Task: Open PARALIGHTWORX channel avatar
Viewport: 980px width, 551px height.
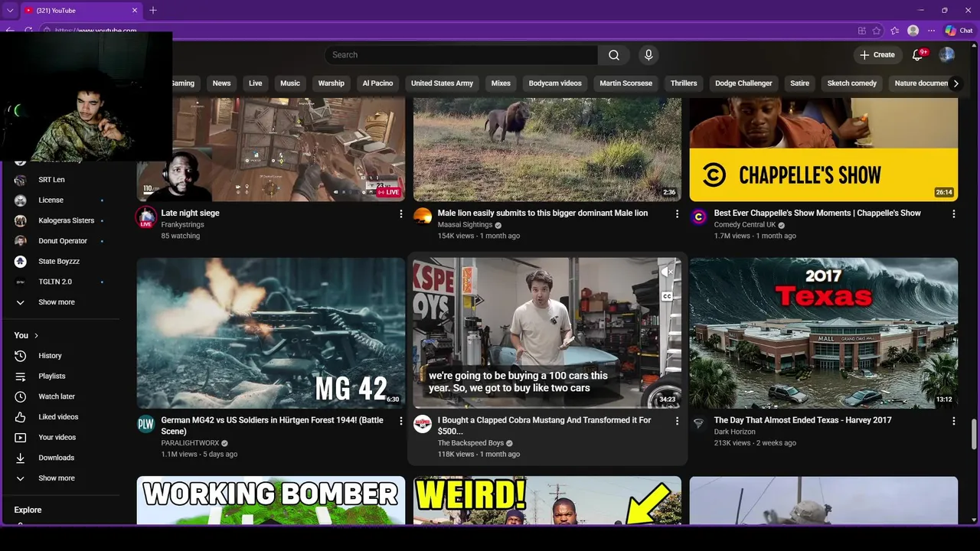Action: pos(146,424)
